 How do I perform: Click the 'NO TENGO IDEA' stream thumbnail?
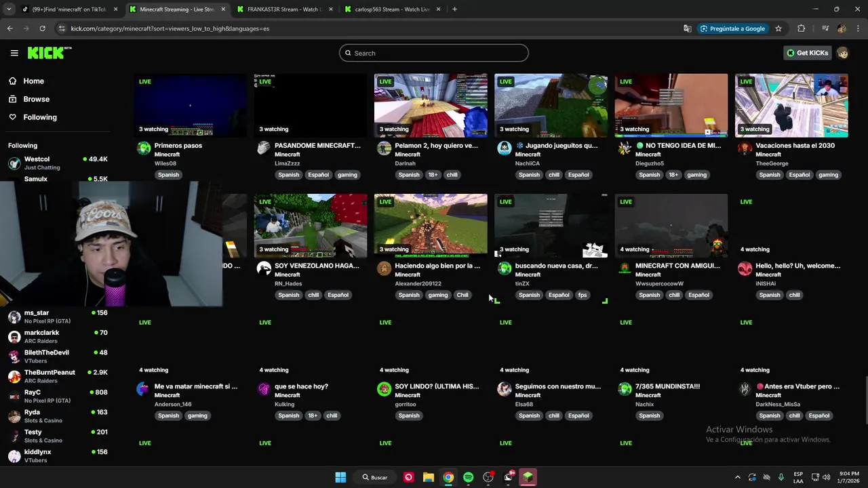[x=671, y=105]
